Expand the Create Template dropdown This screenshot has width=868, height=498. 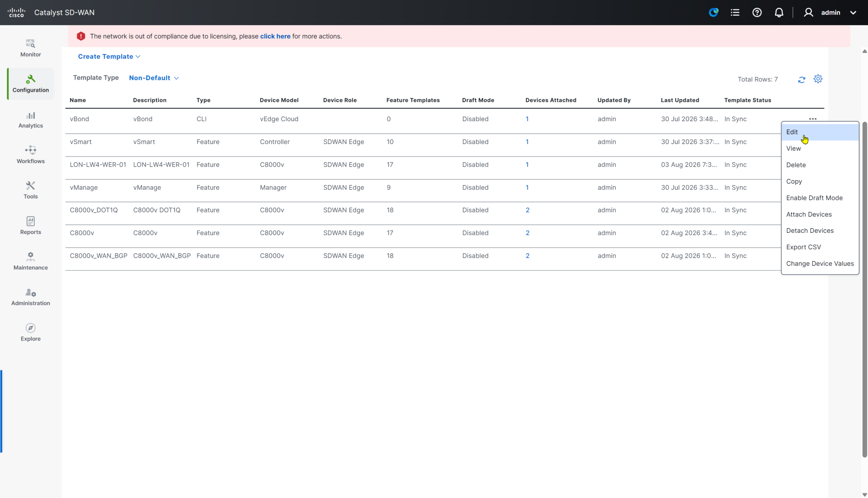109,57
